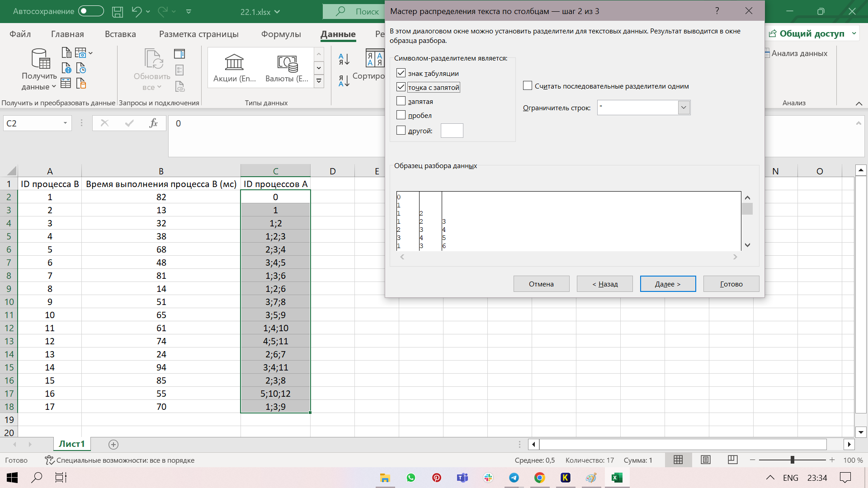Uncheck the 'знак табуляции' delimiter checkbox
The width and height of the screenshot is (868, 488).
click(401, 73)
